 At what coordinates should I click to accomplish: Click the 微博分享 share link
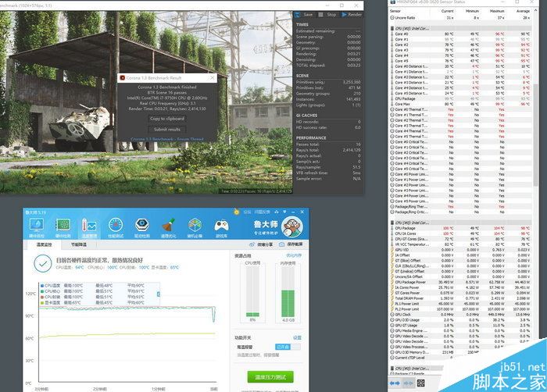pos(262,245)
